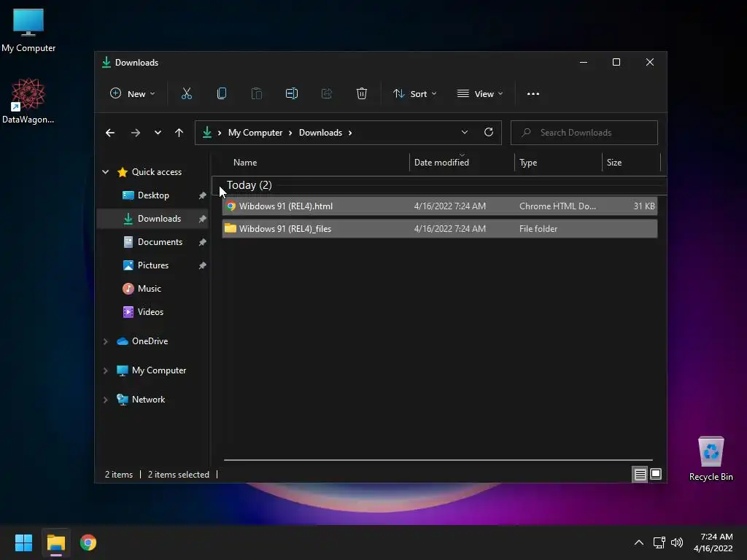Open the Windows Start menu

23,542
